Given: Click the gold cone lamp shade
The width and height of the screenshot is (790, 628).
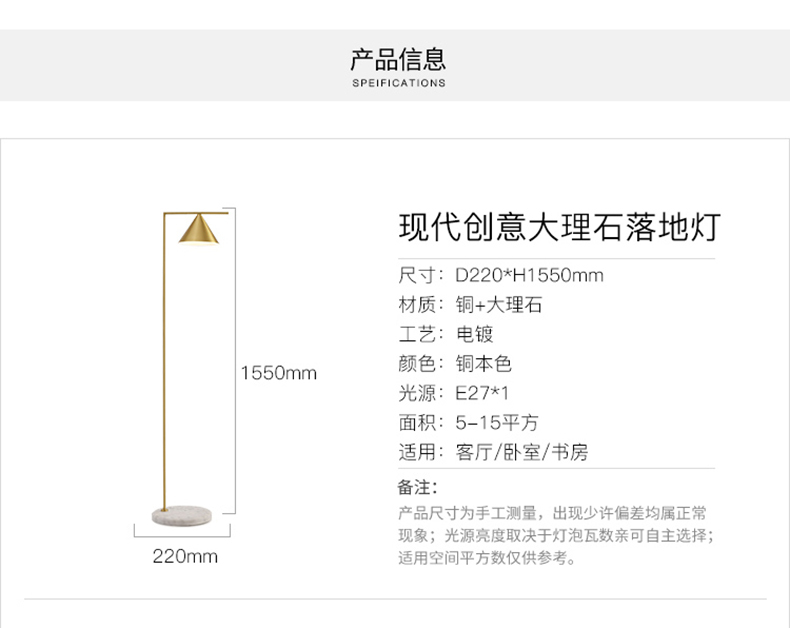Looking at the screenshot, I should coord(197,229).
